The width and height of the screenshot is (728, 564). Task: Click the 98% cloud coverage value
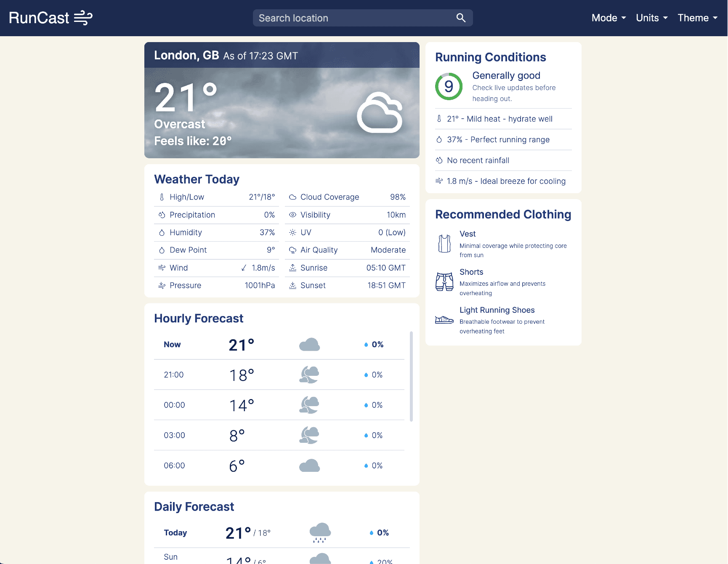tap(398, 197)
